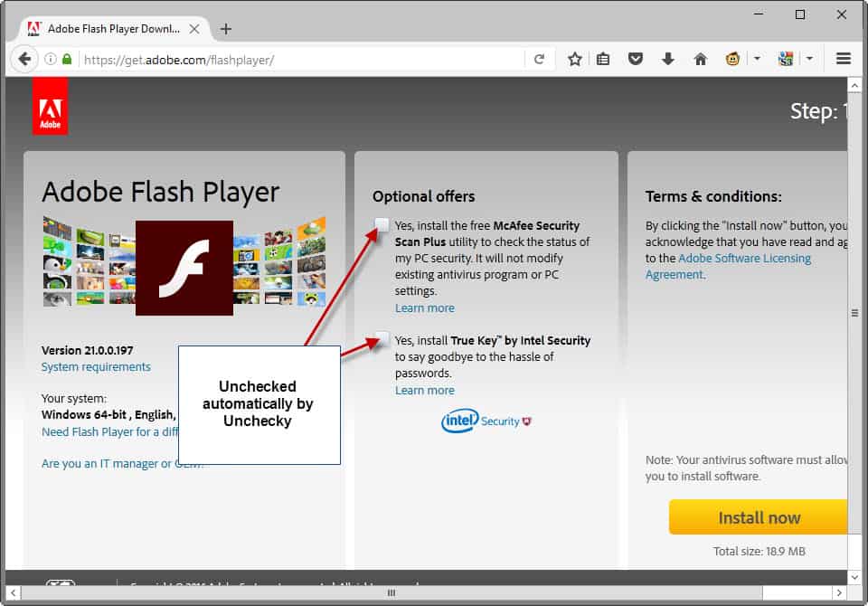This screenshot has width=868, height=606.
Task: Go to the Home page icon
Action: coord(700,60)
